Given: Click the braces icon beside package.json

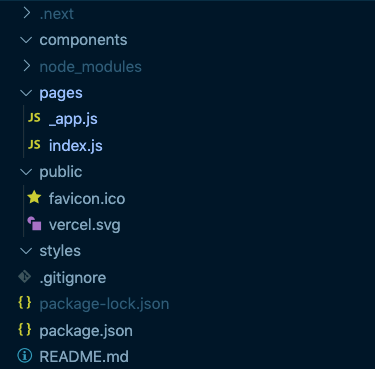Looking at the screenshot, I should click(25, 330).
